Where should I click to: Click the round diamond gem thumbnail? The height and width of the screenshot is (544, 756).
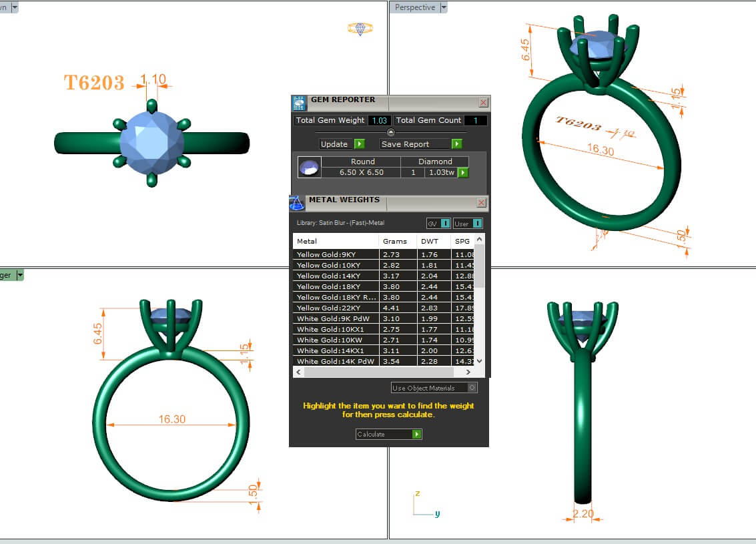click(x=310, y=168)
